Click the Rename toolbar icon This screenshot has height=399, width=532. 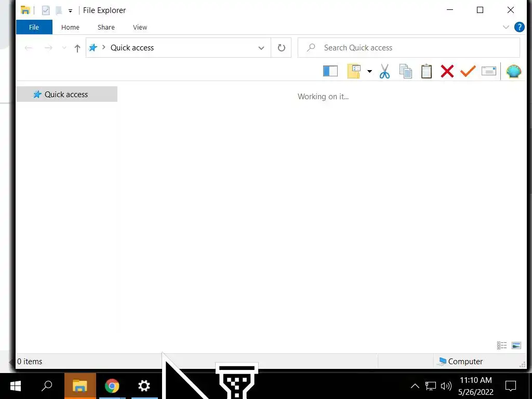(x=489, y=71)
